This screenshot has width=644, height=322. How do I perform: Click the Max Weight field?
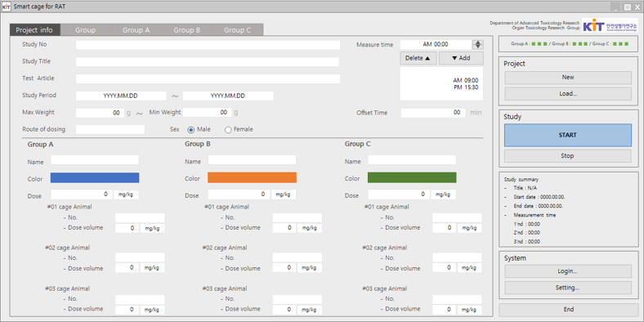(100, 113)
